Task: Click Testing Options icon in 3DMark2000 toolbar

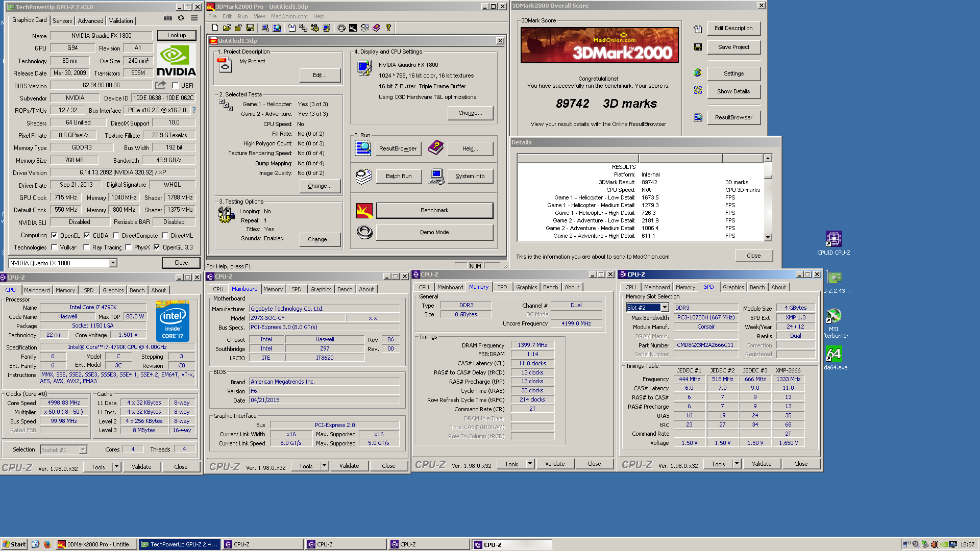Action: pos(315,28)
